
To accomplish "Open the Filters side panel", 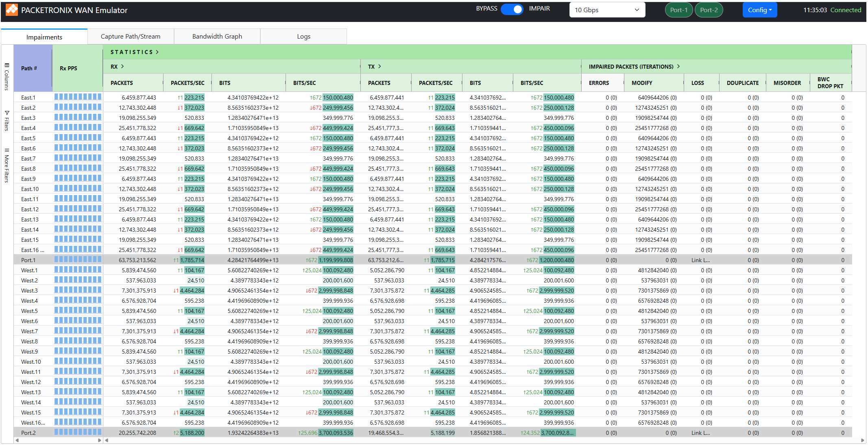I will pyautogui.click(x=7, y=120).
